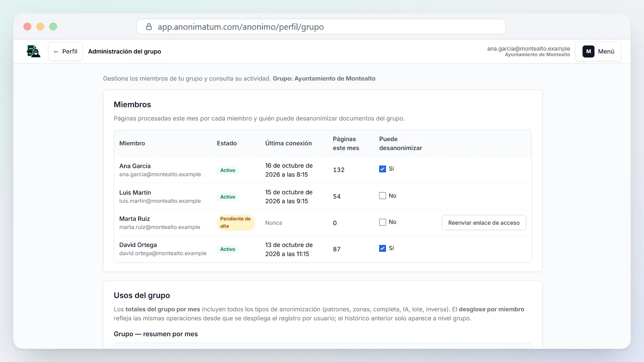Click the 16 de octubre connection date

289,170
